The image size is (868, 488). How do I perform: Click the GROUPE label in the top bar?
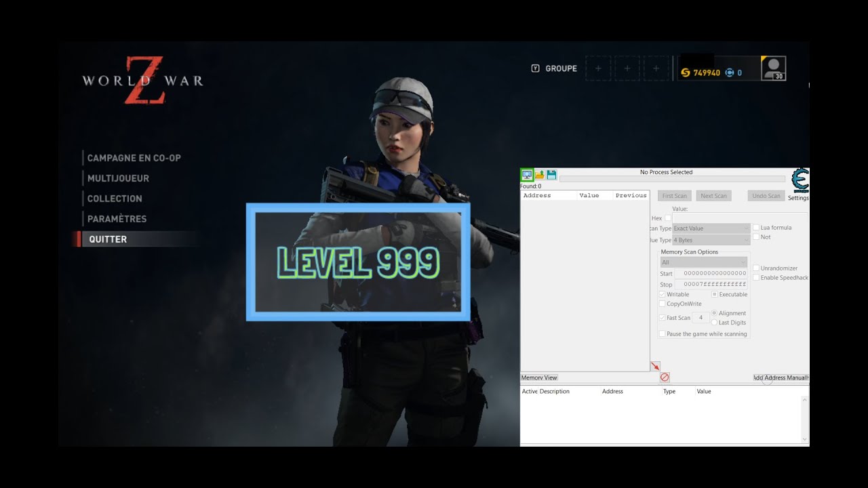(x=561, y=68)
